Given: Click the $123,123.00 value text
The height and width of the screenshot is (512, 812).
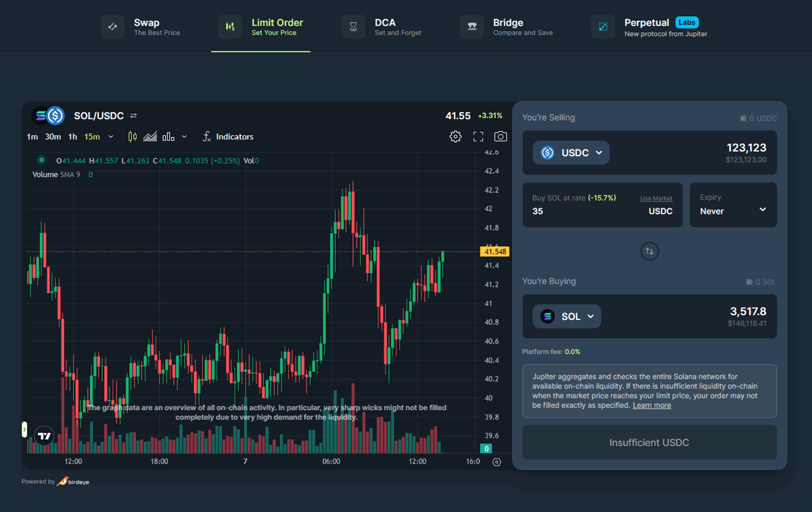Looking at the screenshot, I should tap(746, 160).
